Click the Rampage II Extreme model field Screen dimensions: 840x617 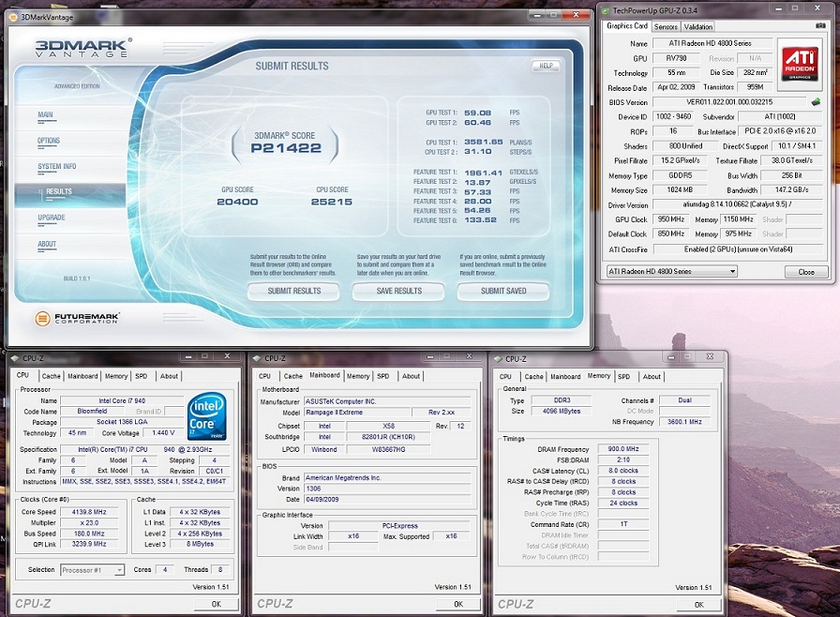(357, 413)
